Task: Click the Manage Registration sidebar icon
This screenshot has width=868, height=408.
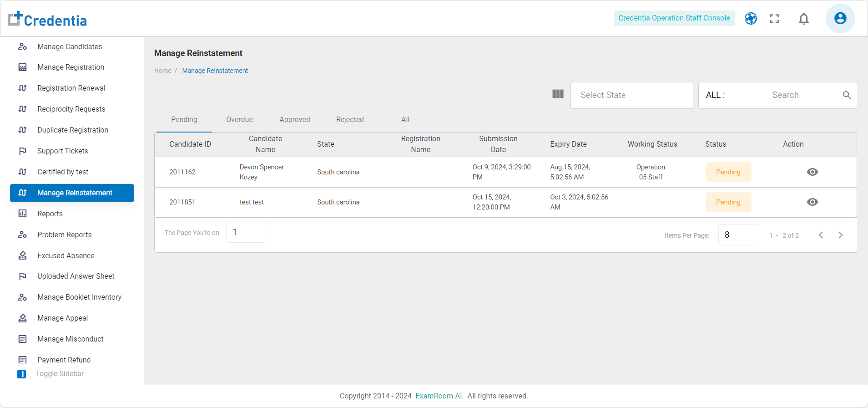Action: (22, 67)
